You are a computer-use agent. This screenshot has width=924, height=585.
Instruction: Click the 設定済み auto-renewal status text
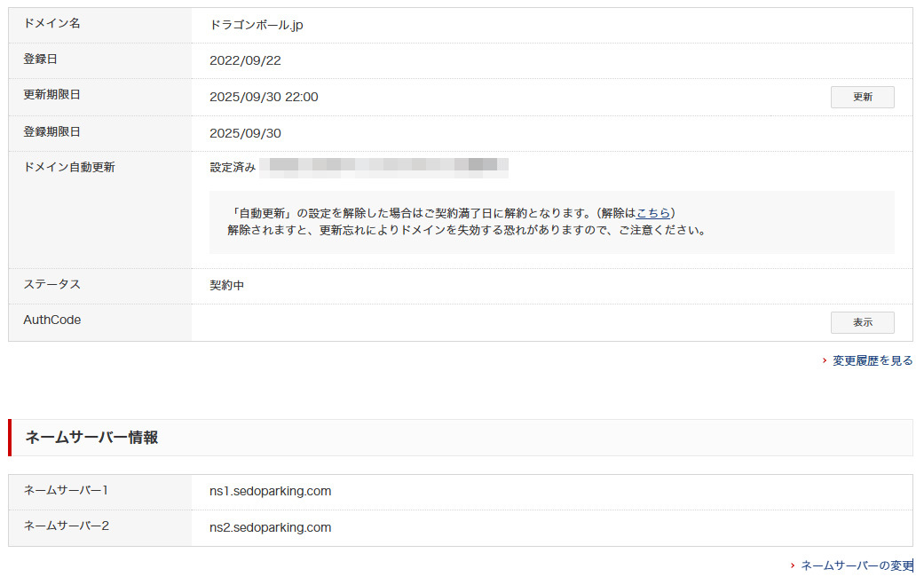pos(233,168)
